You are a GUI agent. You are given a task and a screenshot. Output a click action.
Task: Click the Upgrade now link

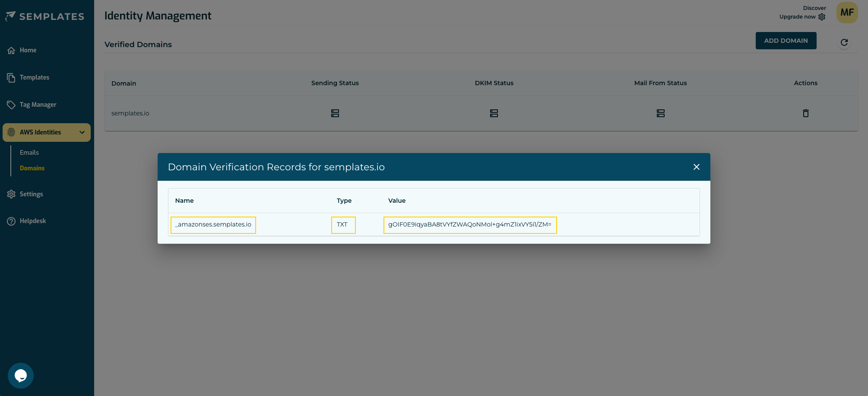point(798,17)
